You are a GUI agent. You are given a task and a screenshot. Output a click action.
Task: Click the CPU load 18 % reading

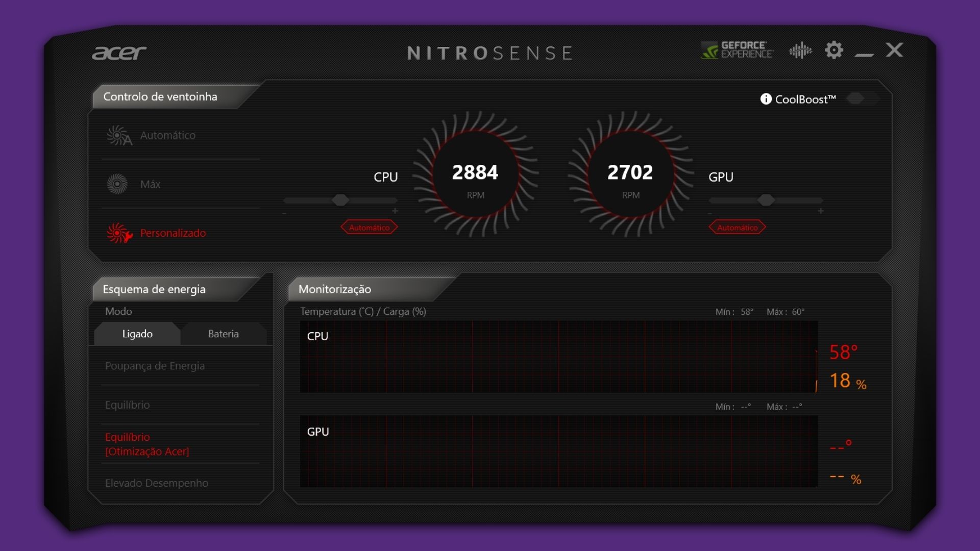point(848,381)
